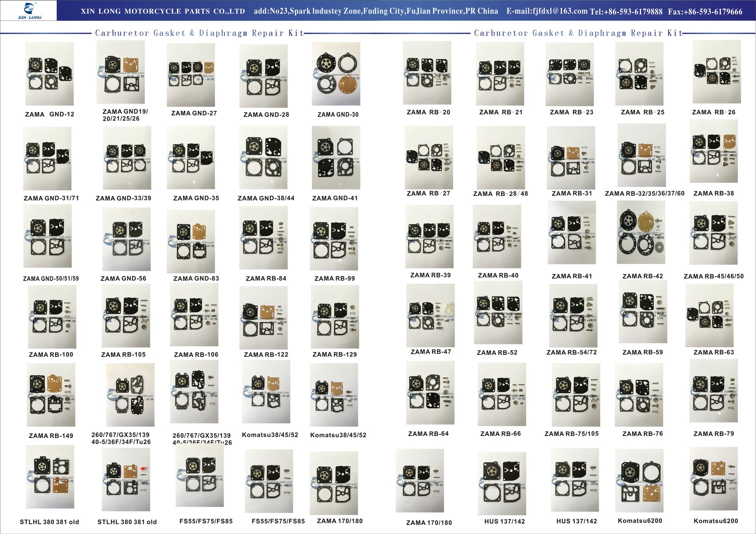This screenshot has width=756, height=534.
Task: Open the ZAMA RB-20 product photo
Action: pos(427,73)
